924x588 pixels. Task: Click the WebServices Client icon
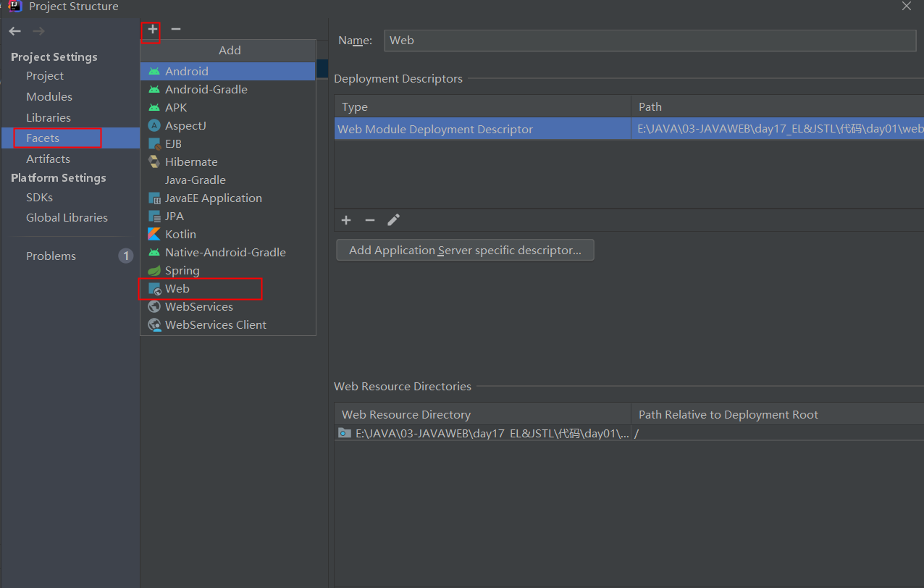[x=154, y=324]
